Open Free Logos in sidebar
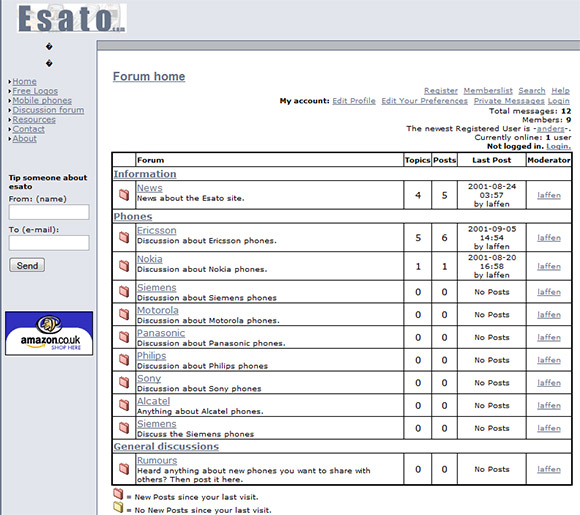This screenshot has height=515, width=580. pos(35,91)
